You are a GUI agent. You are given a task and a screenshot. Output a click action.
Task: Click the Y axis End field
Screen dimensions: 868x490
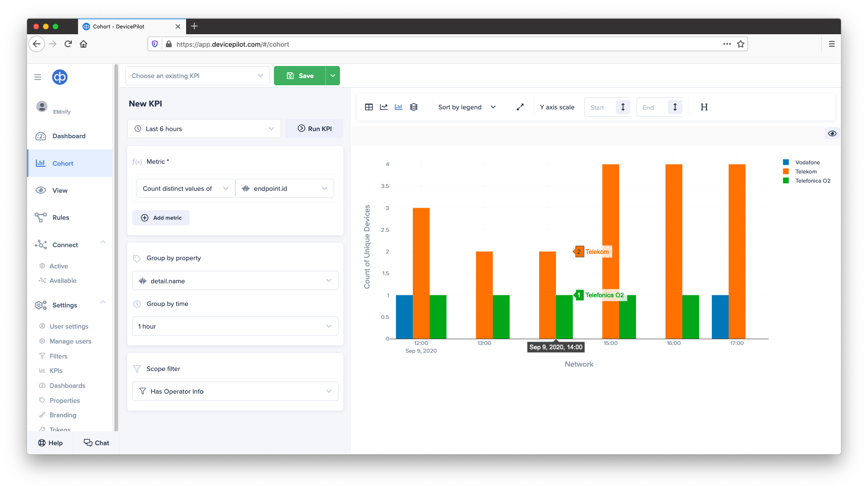pos(652,107)
